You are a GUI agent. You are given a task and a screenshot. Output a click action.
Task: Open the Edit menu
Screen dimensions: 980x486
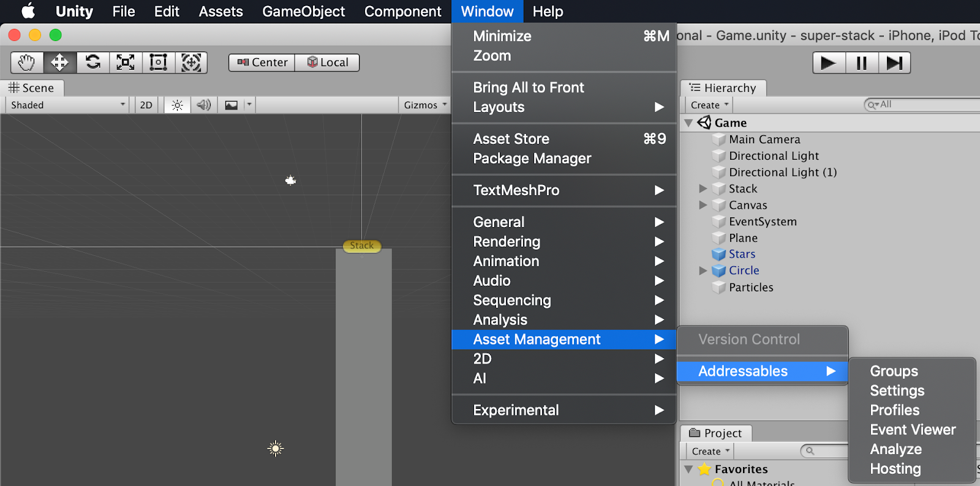coord(167,11)
